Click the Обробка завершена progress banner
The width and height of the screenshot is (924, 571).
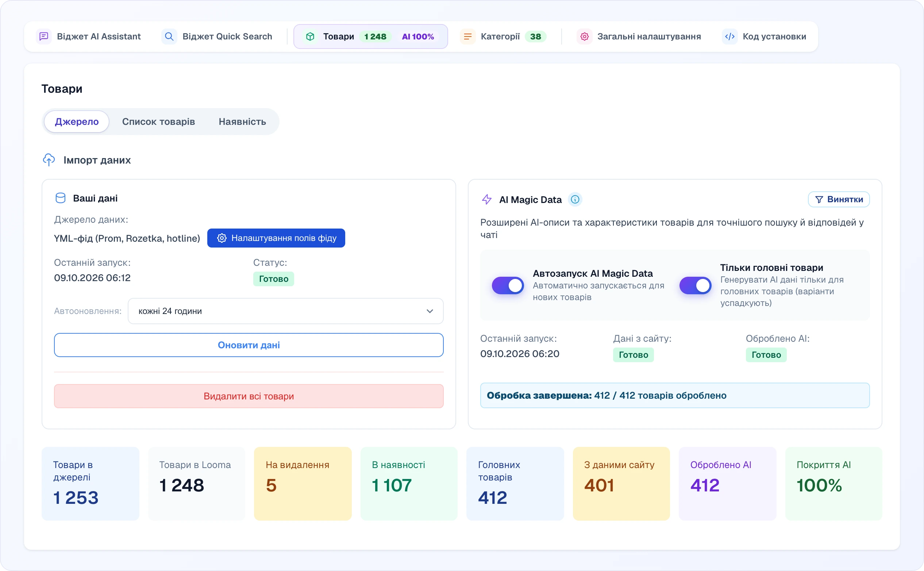coord(675,395)
